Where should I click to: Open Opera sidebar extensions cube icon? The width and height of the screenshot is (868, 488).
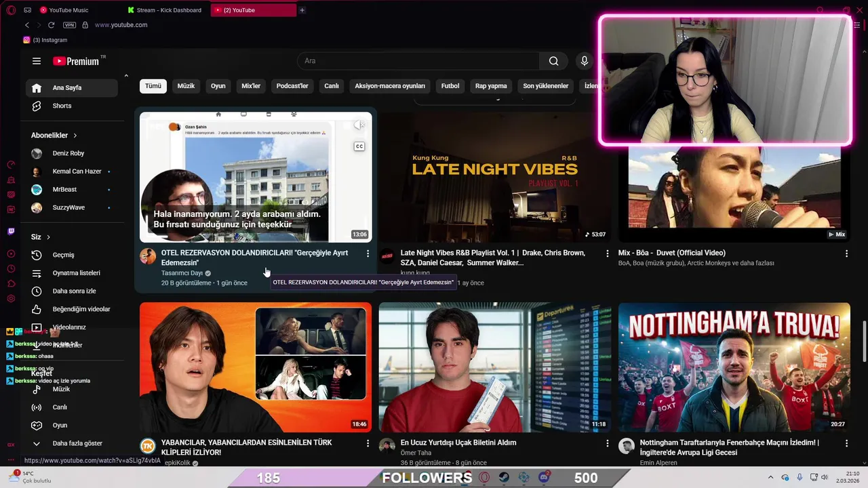[x=11, y=283]
